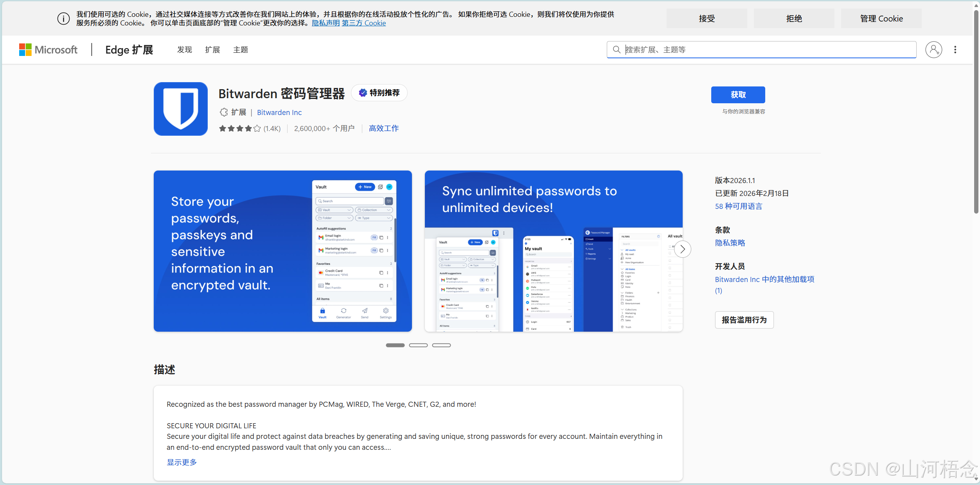Open the 隐私声明 link
Viewport: 980px width, 485px height.
click(325, 23)
